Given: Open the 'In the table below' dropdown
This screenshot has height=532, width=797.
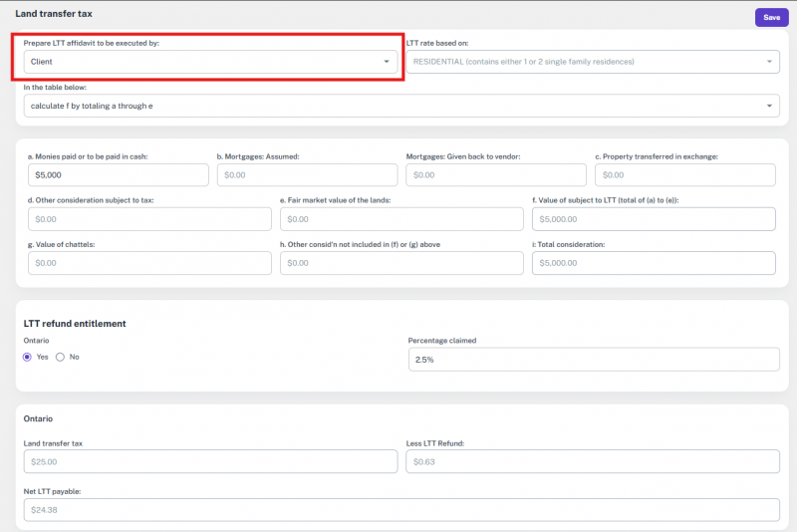Looking at the screenshot, I should [401, 106].
